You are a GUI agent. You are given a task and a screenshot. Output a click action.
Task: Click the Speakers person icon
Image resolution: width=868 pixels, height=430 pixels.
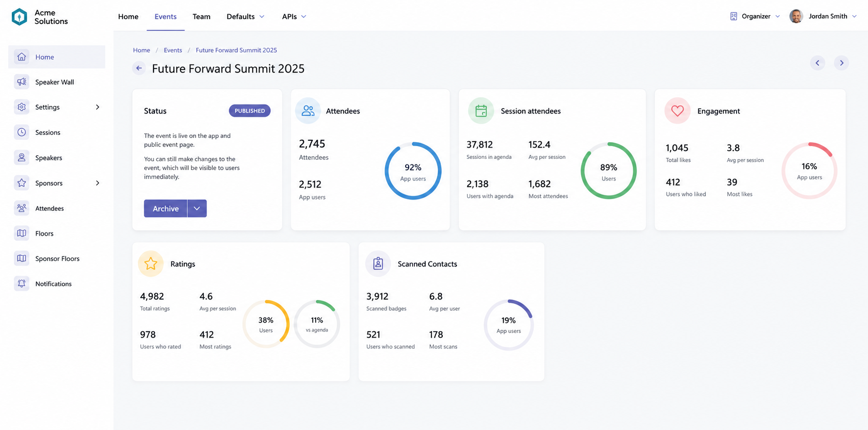[x=21, y=158]
